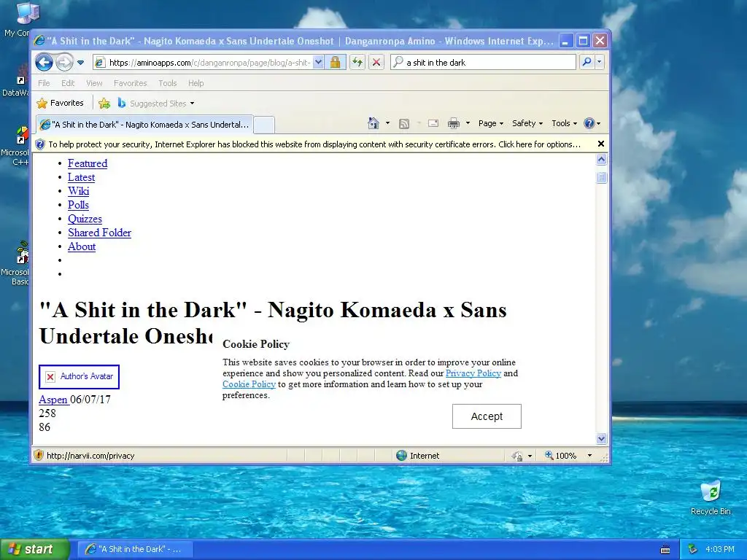
Task: Open the Edit menu
Action: [x=68, y=83]
